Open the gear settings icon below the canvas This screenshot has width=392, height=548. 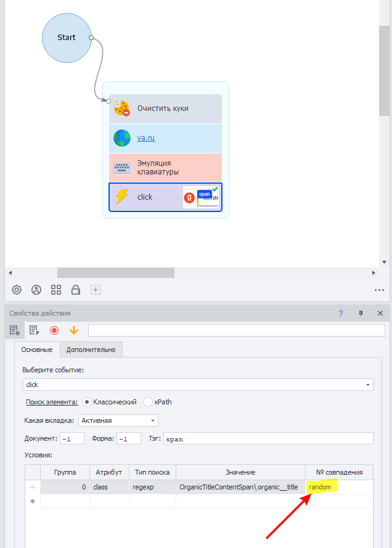point(17,290)
